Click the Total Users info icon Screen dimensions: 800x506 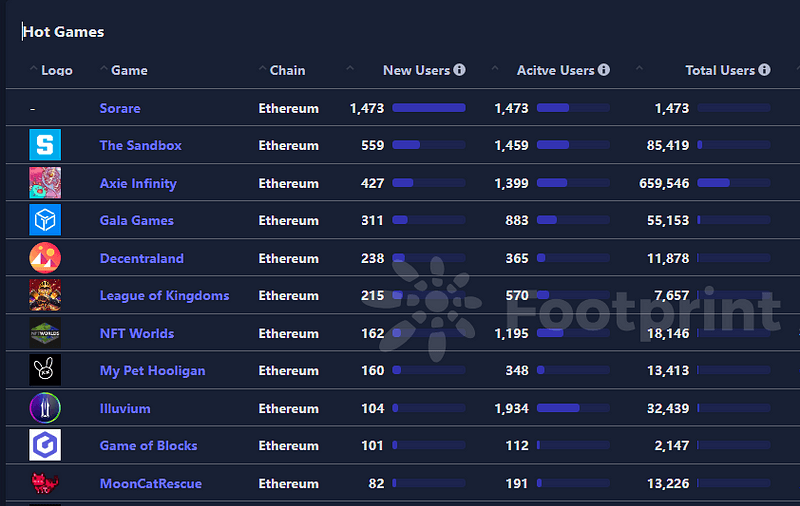[x=764, y=70]
